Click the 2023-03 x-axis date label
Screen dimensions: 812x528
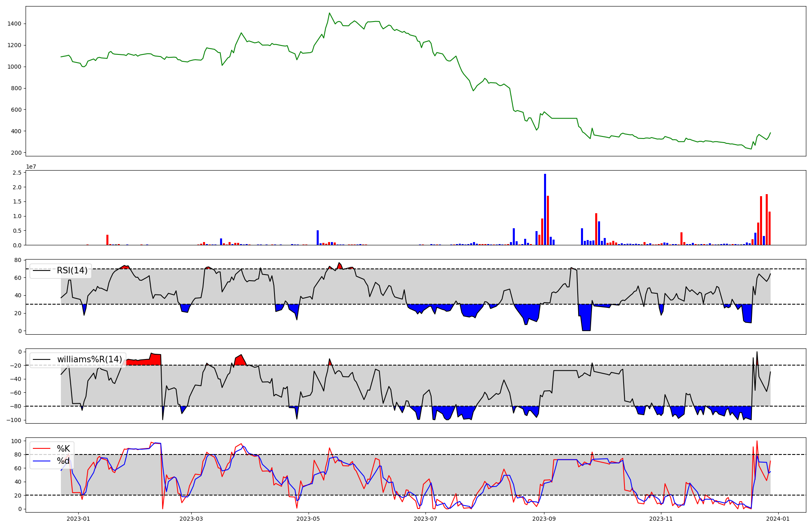coord(191,519)
